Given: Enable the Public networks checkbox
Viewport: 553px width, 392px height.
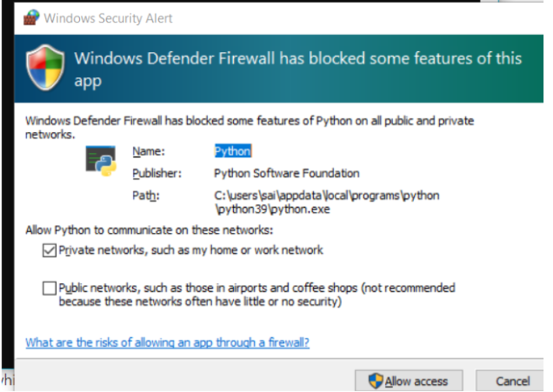Looking at the screenshot, I should (49, 289).
